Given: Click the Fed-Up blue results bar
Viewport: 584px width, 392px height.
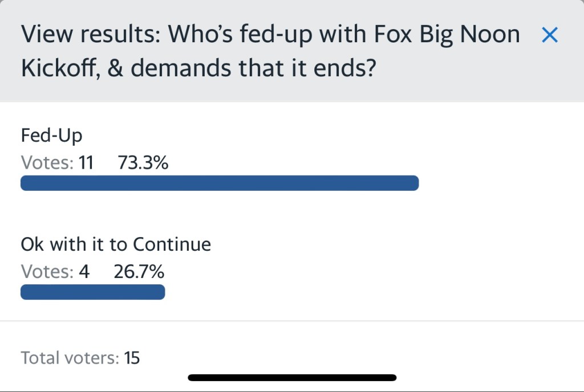Looking at the screenshot, I should pos(220,183).
